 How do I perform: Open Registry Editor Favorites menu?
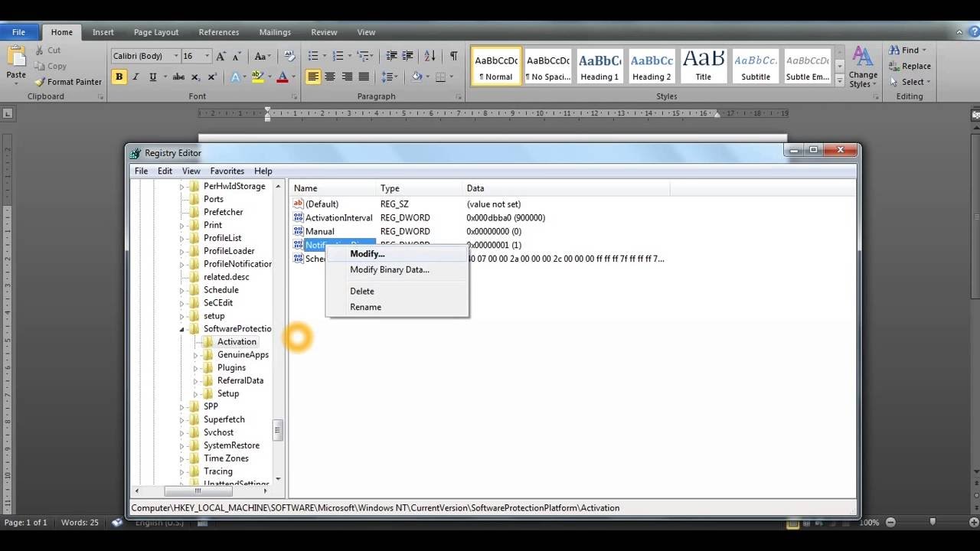point(227,171)
